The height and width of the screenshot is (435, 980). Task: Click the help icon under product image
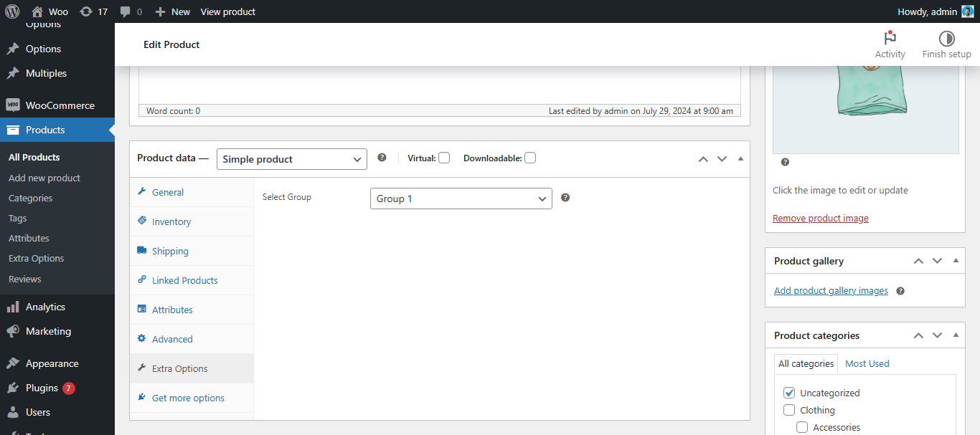coord(785,162)
